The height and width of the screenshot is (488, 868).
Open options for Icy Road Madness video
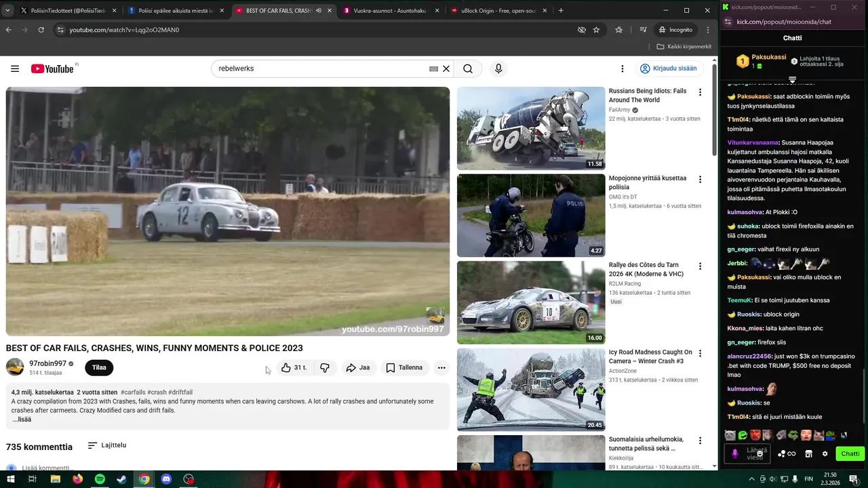click(700, 354)
